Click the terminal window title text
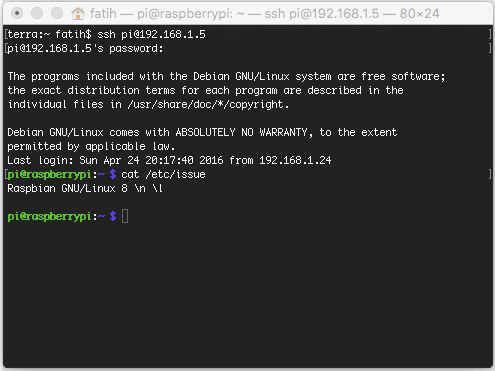The width and height of the screenshot is (495, 371). pos(265,14)
